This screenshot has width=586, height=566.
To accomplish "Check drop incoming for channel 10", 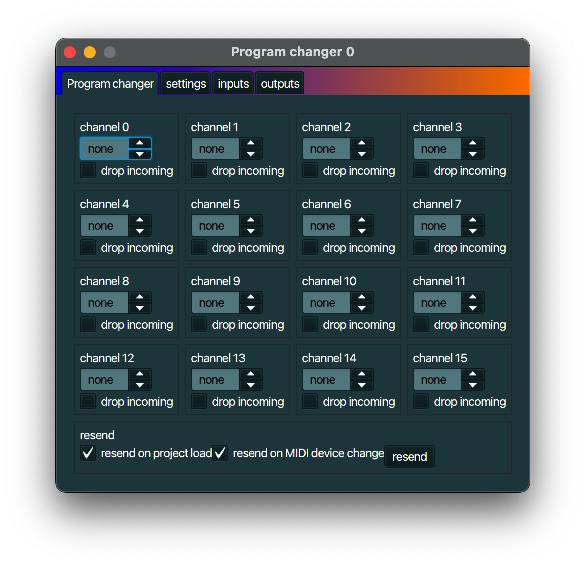I will pyautogui.click(x=310, y=324).
